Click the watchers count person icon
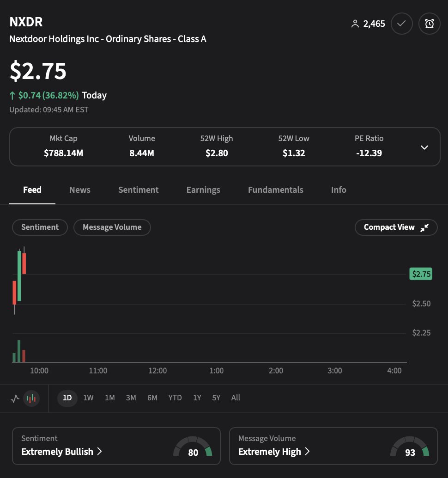The image size is (448, 478). pyautogui.click(x=355, y=23)
